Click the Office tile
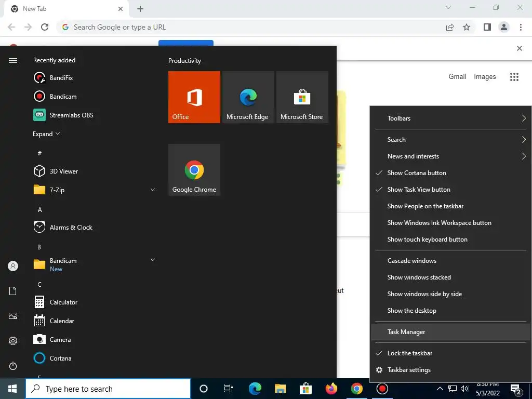 point(194,97)
